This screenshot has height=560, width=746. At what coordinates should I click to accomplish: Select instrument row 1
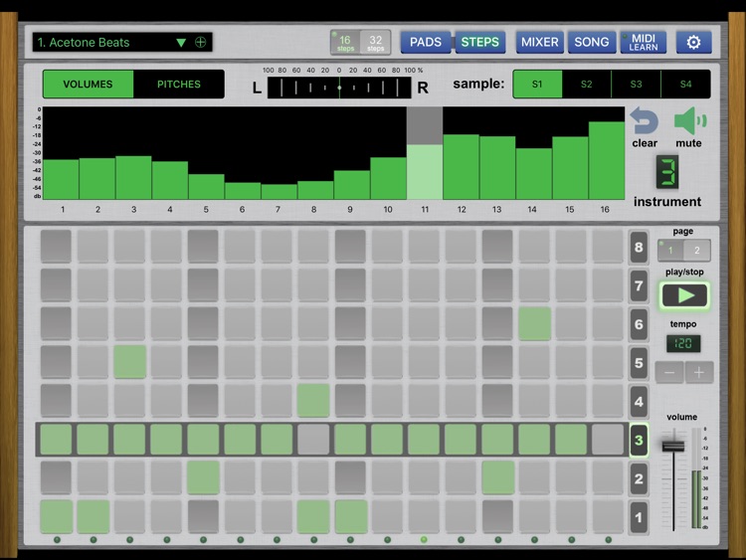coord(639,517)
